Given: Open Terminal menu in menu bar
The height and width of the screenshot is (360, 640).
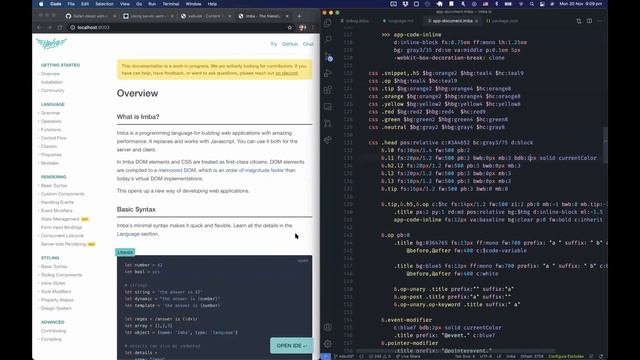Looking at the screenshot, I should (x=171, y=4).
